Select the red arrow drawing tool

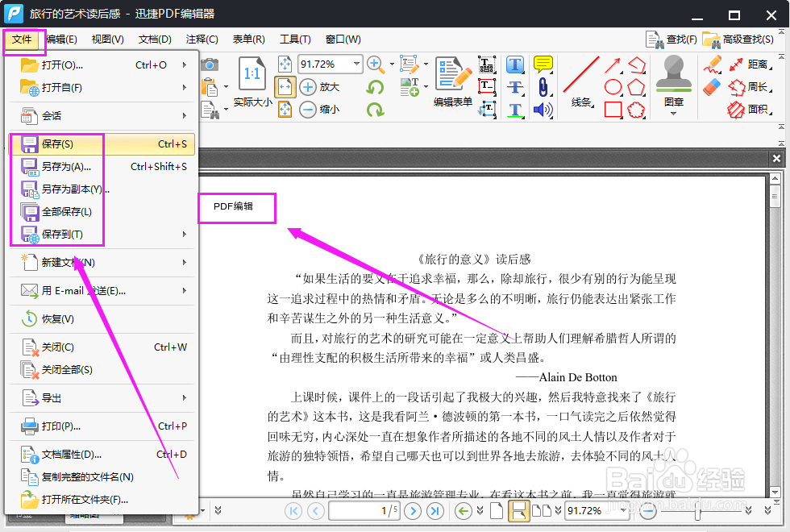click(x=613, y=65)
